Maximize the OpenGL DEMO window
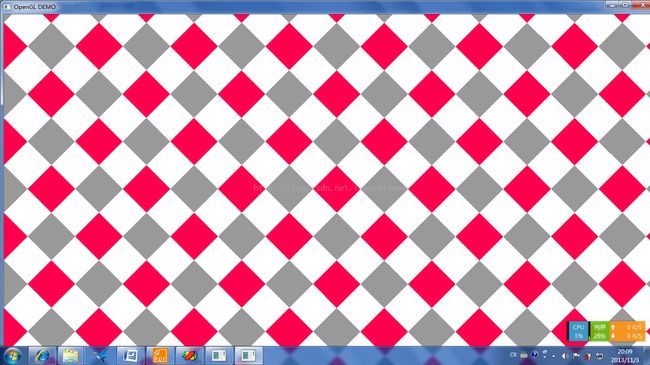Viewport: 650px width, 365px height. (625, 5)
